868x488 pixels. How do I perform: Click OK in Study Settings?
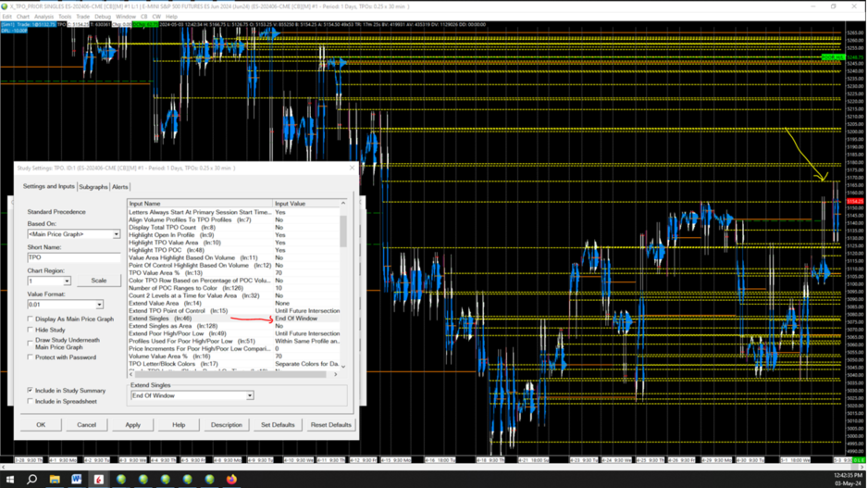click(x=41, y=425)
